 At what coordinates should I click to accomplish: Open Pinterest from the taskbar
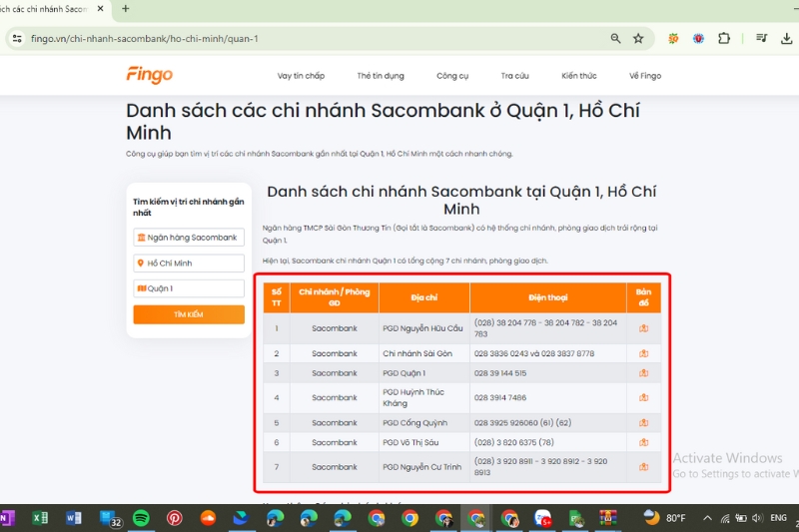(174, 518)
